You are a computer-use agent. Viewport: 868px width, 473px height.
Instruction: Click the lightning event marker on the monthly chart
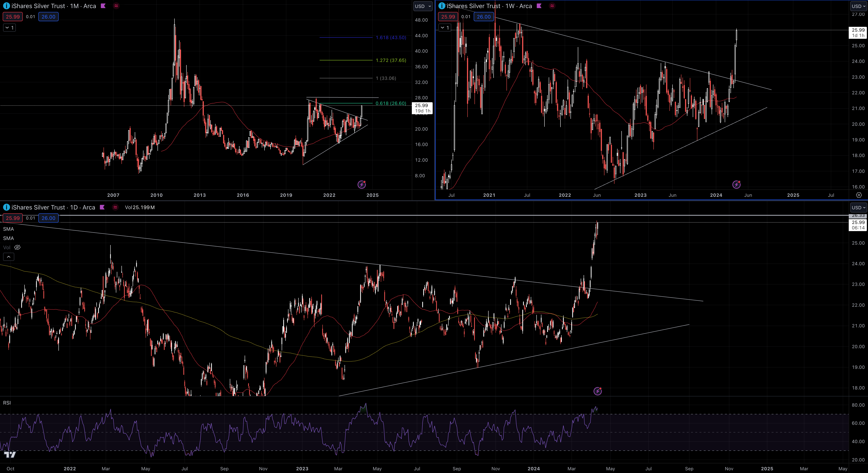[x=362, y=184]
